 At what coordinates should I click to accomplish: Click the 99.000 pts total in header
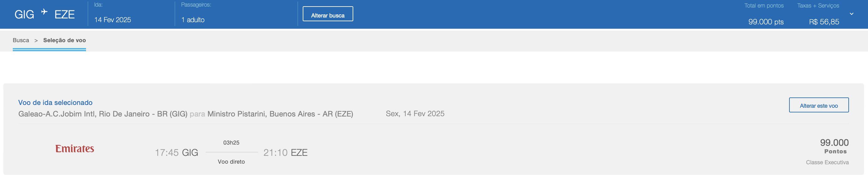[x=765, y=22]
